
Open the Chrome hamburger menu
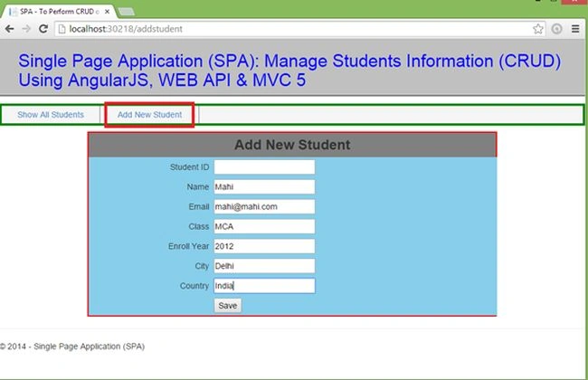[x=575, y=29]
